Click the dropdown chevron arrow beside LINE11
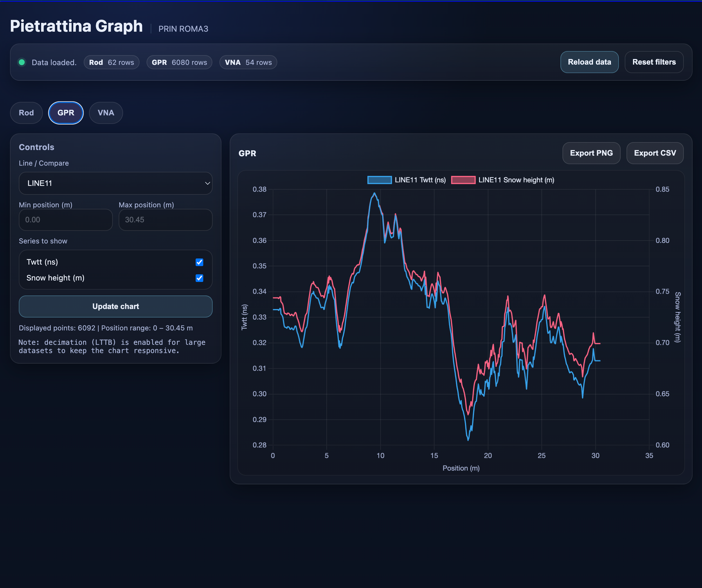 pyautogui.click(x=207, y=183)
